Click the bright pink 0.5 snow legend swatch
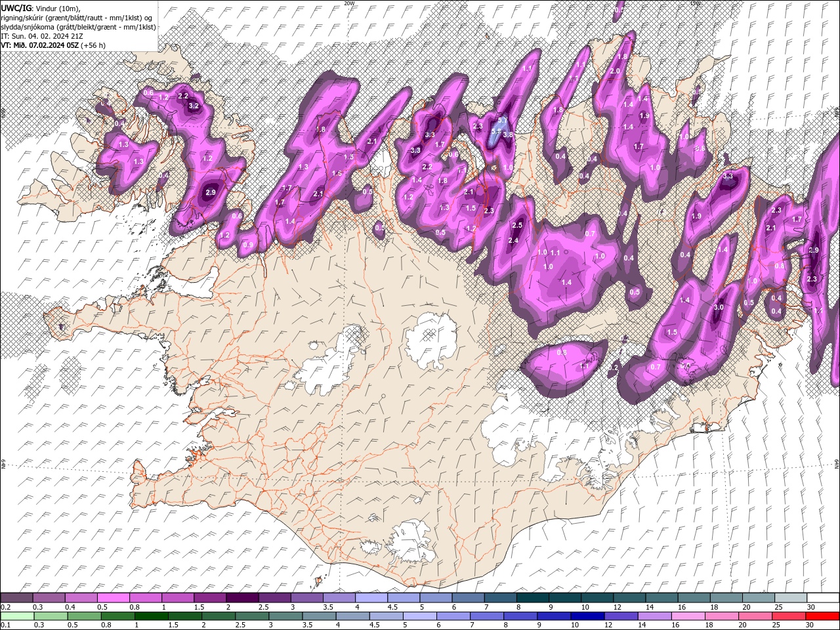 [114, 598]
